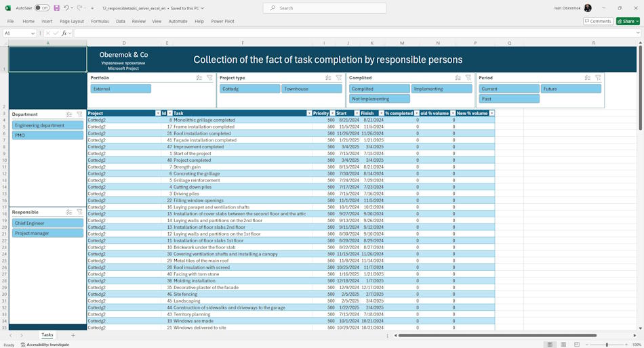Open the Id column filter dropdown
644x348 pixels.
[169, 113]
